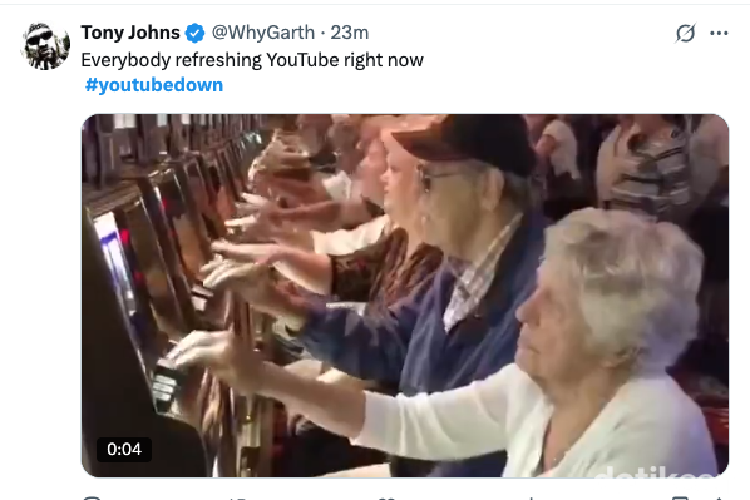Image resolution: width=750 pixels, height=500 pixels.
Task: Click the lit slot machine screen in the video
Action: pyautogui.click(x=114, y=268)
